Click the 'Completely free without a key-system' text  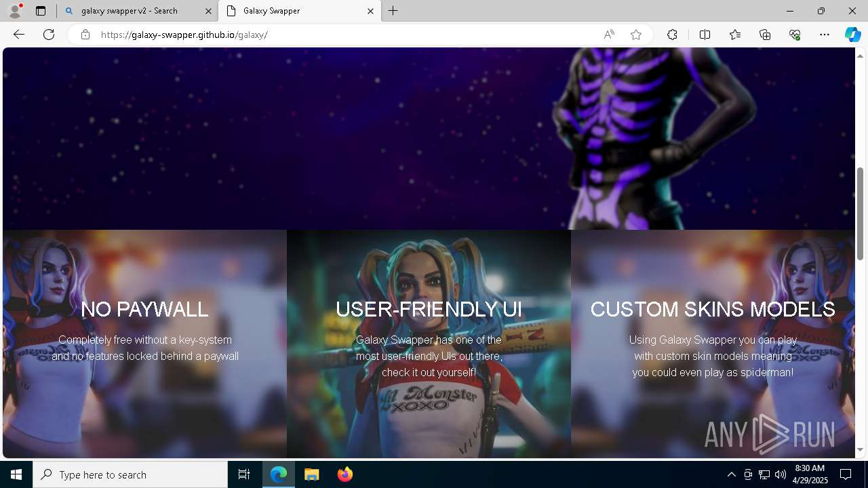pyautogui.click(x=145, y=340)
